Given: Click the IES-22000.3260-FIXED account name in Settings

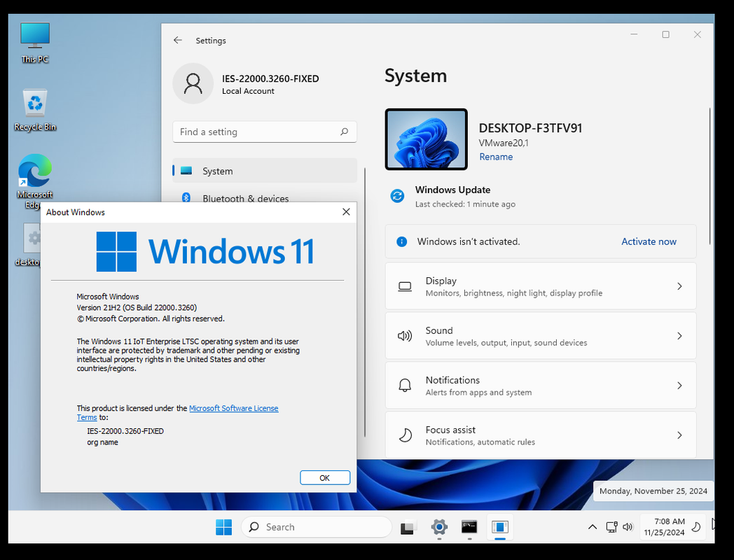Looking at the screenshot, I should coord(270,78).
